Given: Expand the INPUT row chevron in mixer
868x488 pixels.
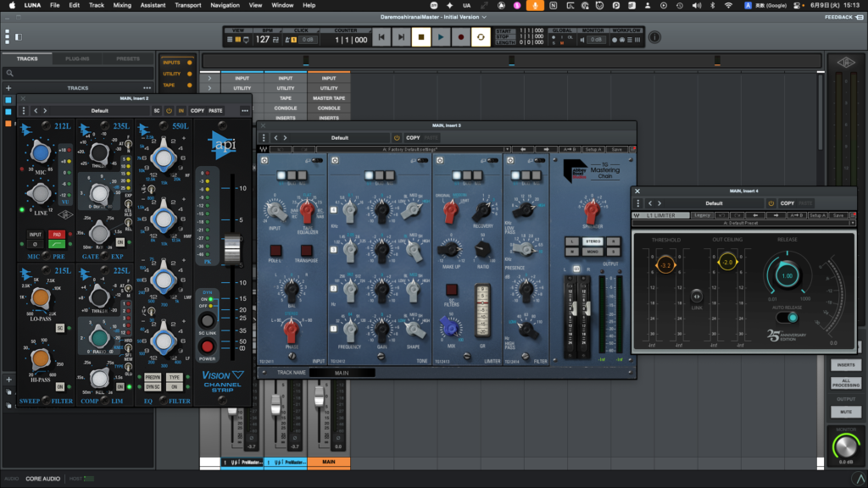Looking at the screenshot, I should (209, 79).
